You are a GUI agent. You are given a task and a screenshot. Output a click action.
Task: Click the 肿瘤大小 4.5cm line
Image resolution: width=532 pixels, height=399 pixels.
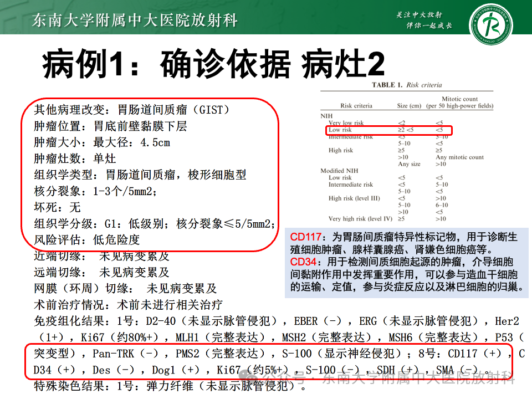click(x=102, y=142)
